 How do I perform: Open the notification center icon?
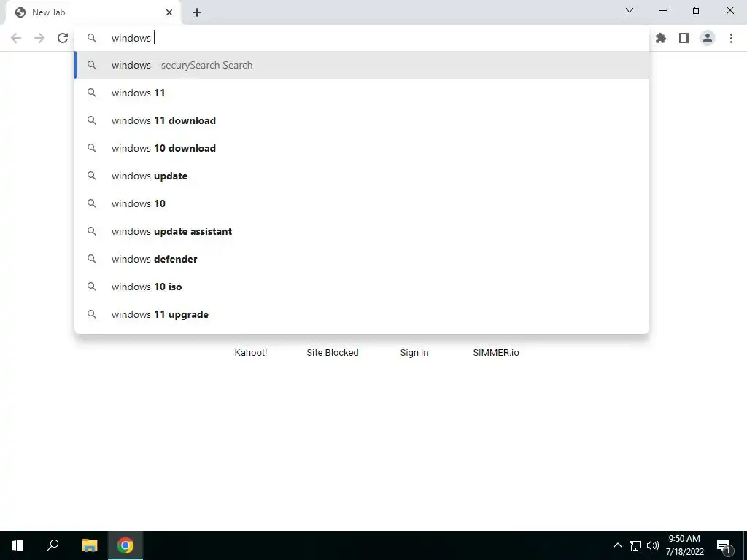pos(724,546)
